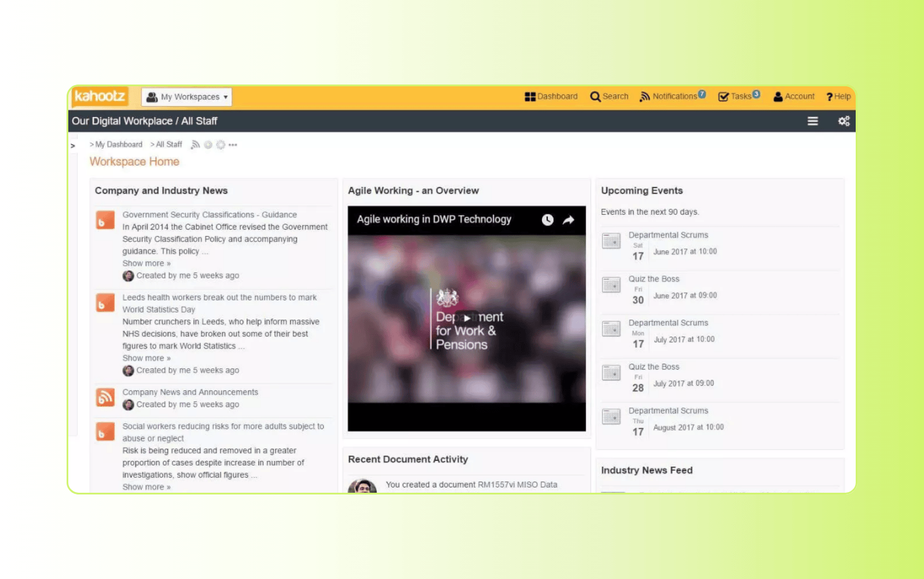Show more of the Leeds health workers article
The image size is (924, 579).
pyautogui.click(x=146, y=358)
